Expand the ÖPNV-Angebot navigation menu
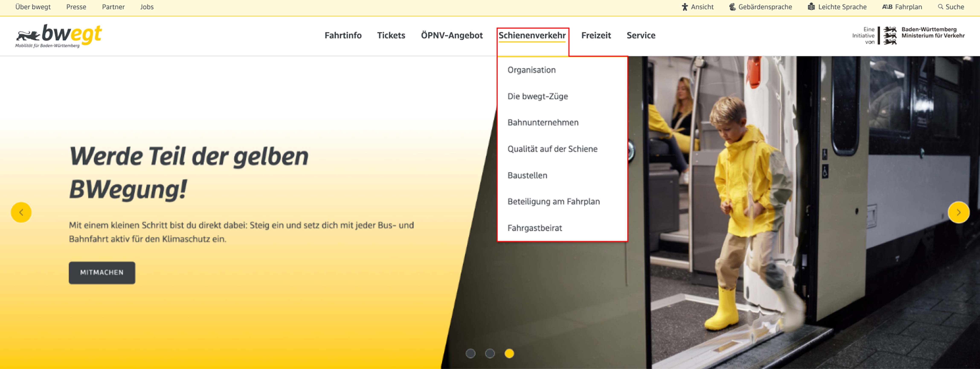This screenshot has height=369, width=980. click(x=452, y=35)
